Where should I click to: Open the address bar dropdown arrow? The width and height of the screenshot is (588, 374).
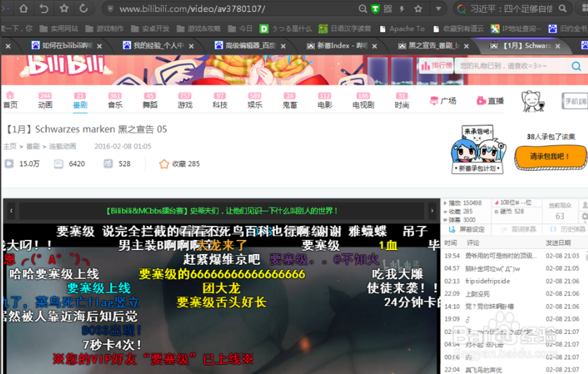[438, 9]
